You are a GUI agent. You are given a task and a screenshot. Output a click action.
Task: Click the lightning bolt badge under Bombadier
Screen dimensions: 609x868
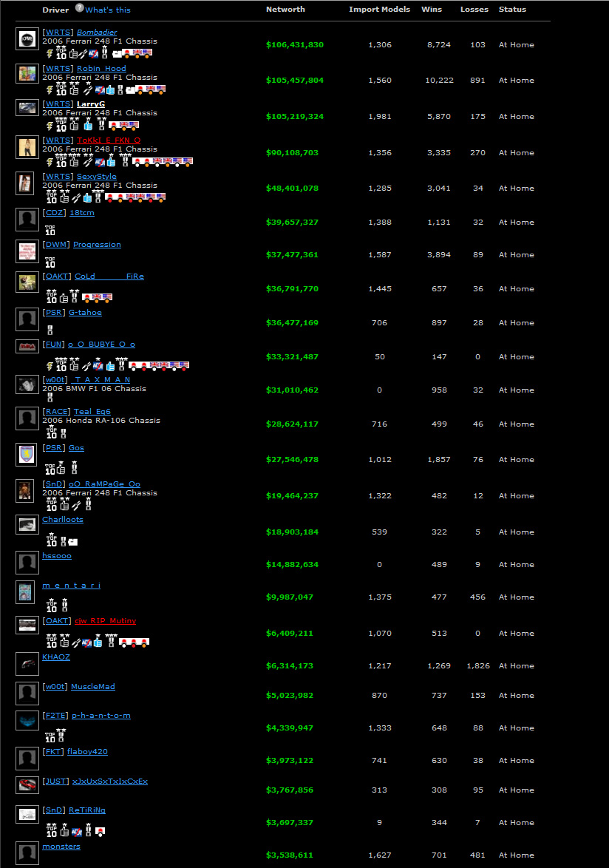(x=50, y=53)
